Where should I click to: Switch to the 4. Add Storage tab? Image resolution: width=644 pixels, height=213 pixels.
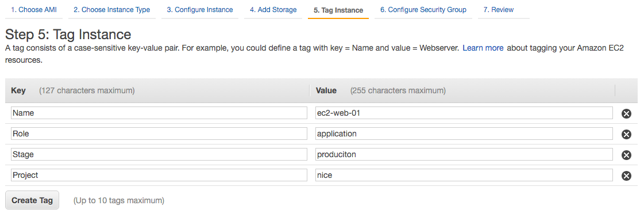coord(273,9)
